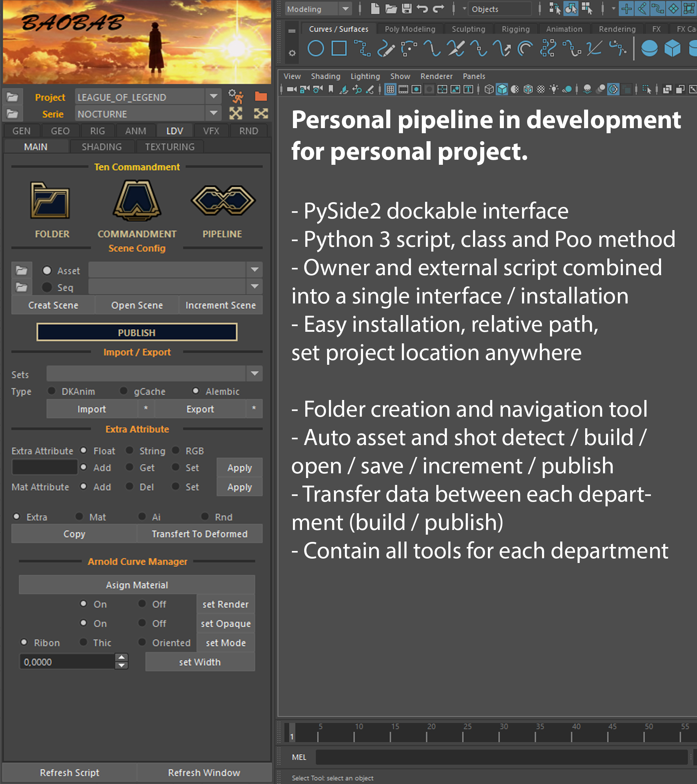
Task: Select the NURBS circle tool on shelf
Action: pos(315,49)
